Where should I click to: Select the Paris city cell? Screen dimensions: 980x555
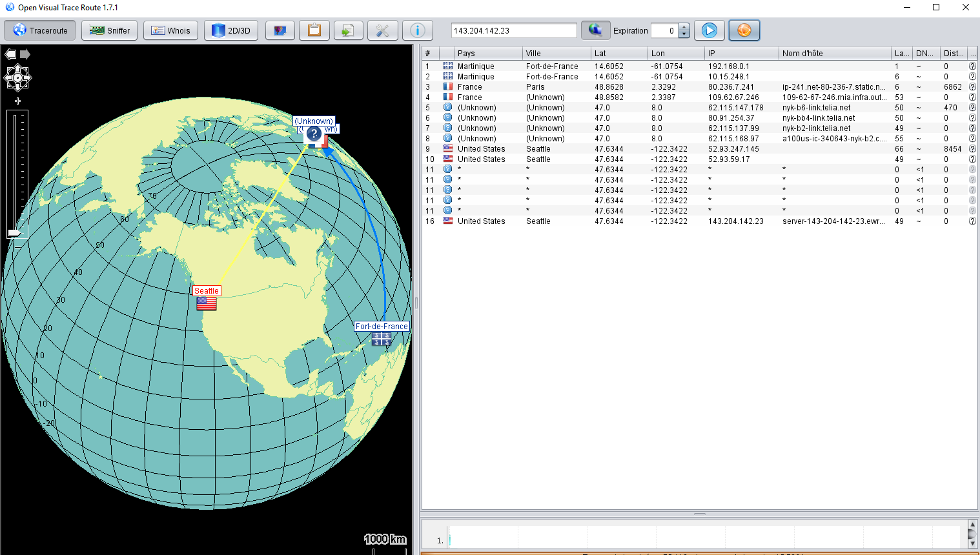pyautogui.click(x=556, y=87)
